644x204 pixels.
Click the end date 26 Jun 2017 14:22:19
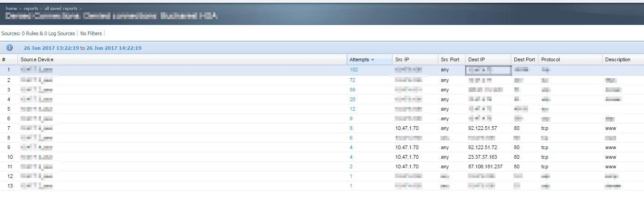pos(114,48)
